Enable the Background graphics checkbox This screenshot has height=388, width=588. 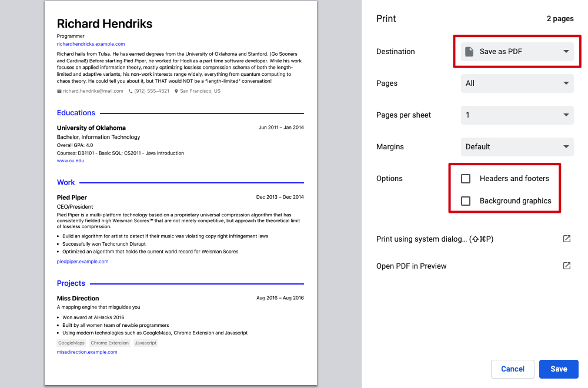tap(466, 201)
